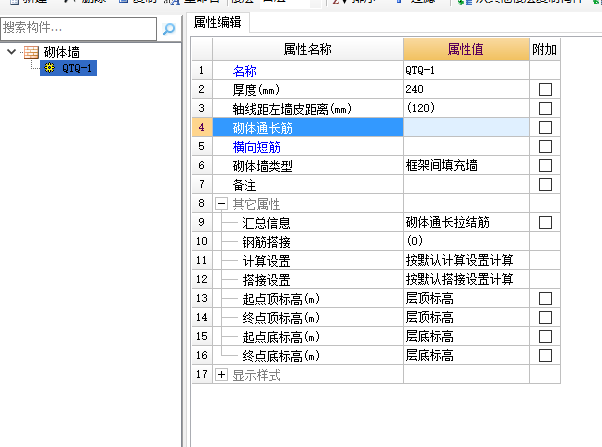Tick the 汇总信息 附加 checkbox
Viewport: 602px width, 447px height.
tap(545, 222)
